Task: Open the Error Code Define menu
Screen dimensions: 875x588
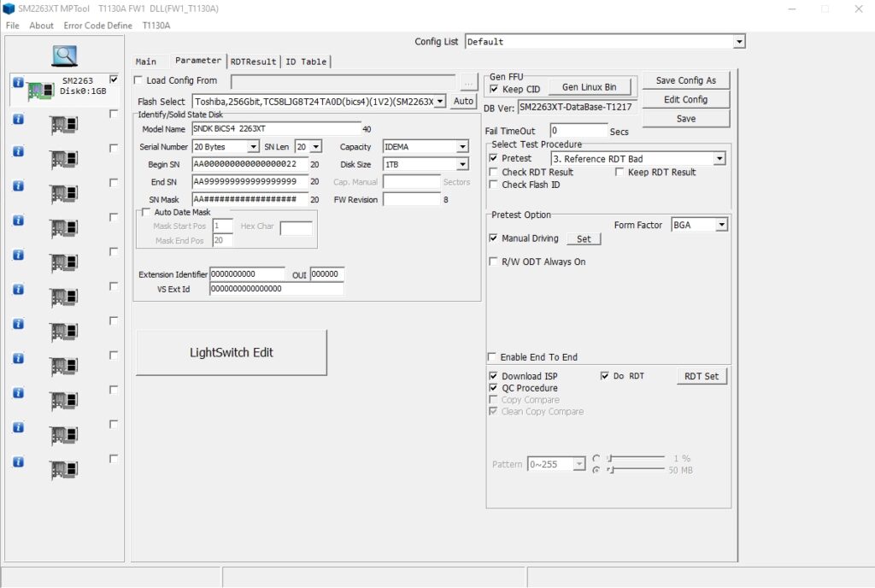Action: pos(97,26)
